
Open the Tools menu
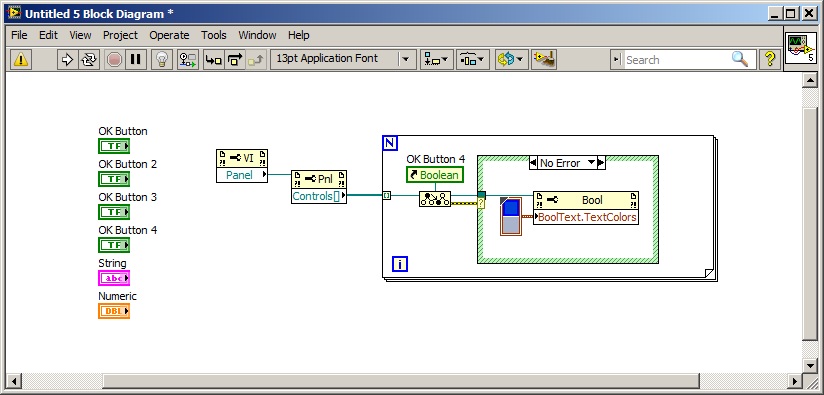tap(214, 35)
